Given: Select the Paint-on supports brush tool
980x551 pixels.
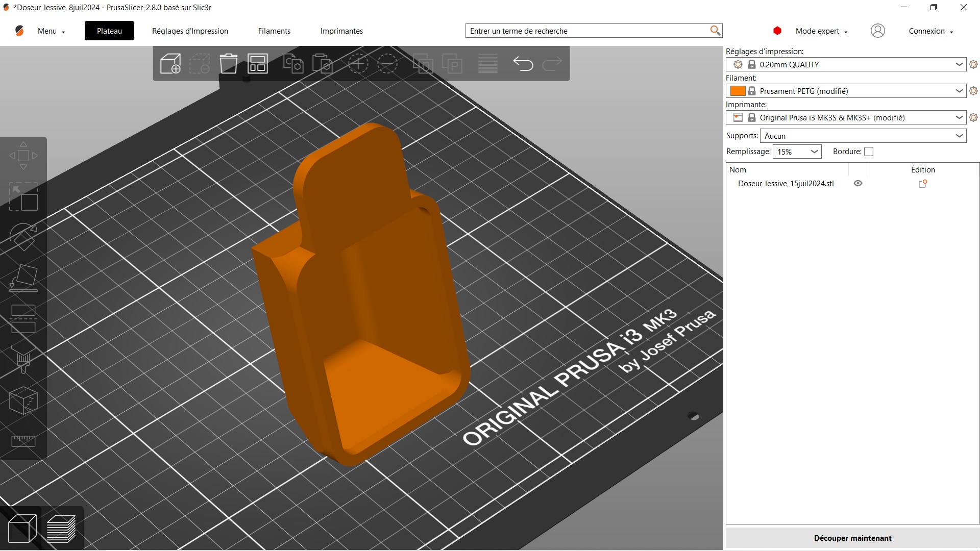Looking at the screenshot, I should (23, 360).
